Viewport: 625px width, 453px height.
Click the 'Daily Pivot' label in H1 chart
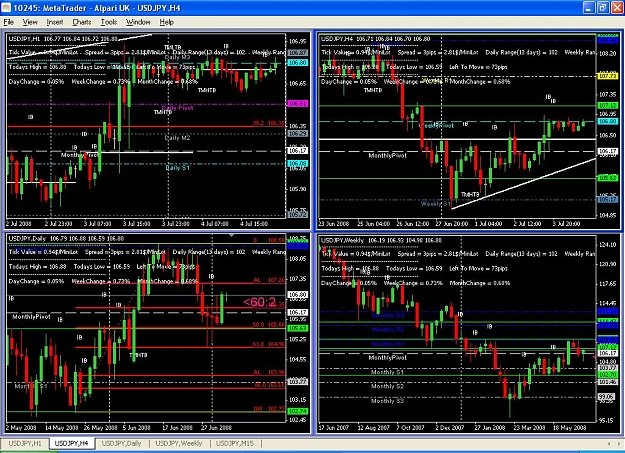tap(178, 108)
